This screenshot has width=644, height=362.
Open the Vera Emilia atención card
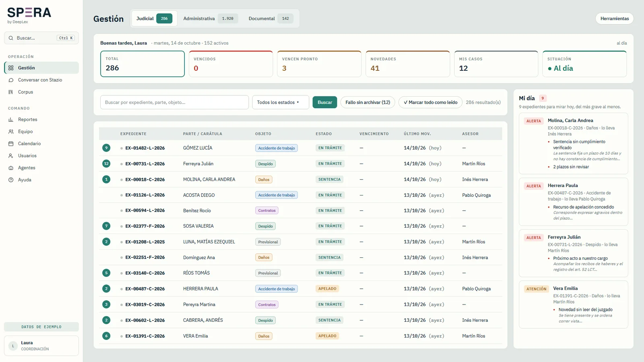pos(574,304)
